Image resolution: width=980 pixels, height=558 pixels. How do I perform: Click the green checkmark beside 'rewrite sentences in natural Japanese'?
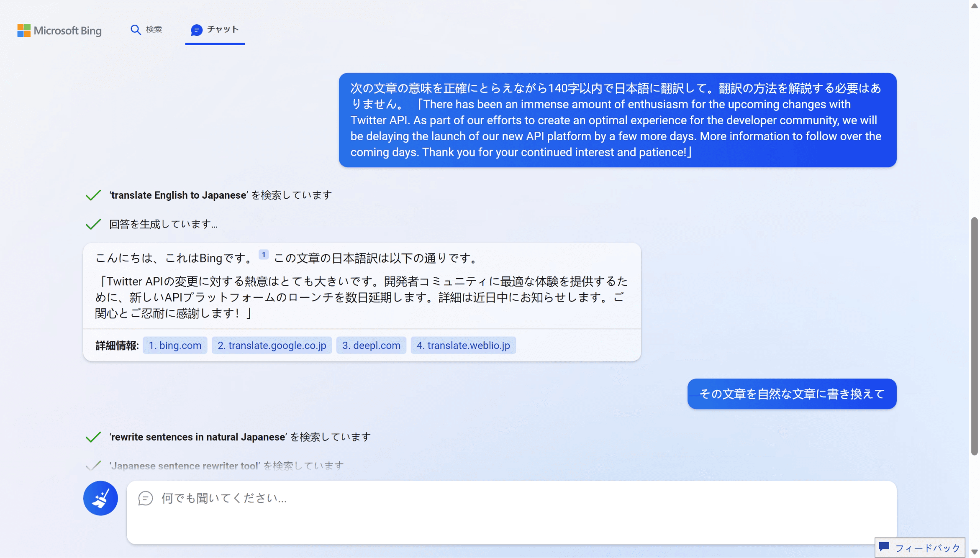click(93, 437)
